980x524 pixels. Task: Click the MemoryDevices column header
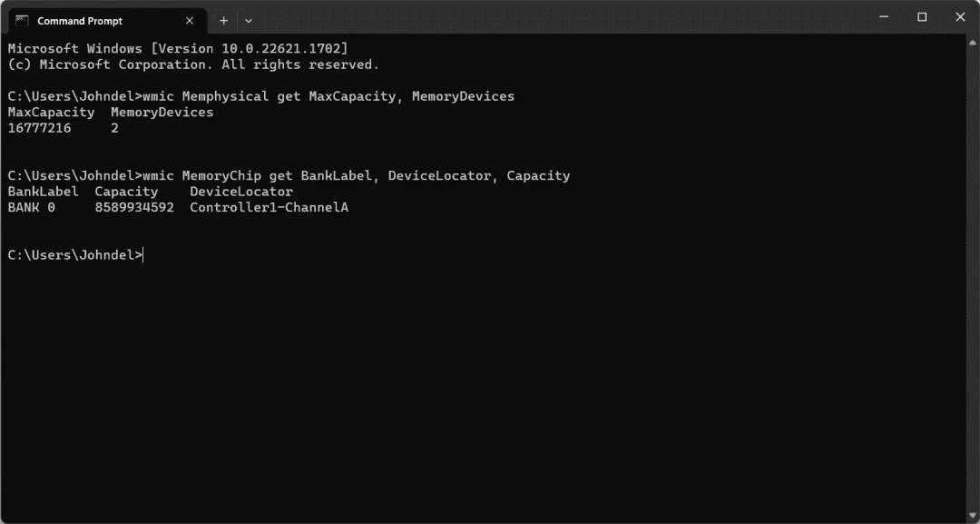(162, 113)
